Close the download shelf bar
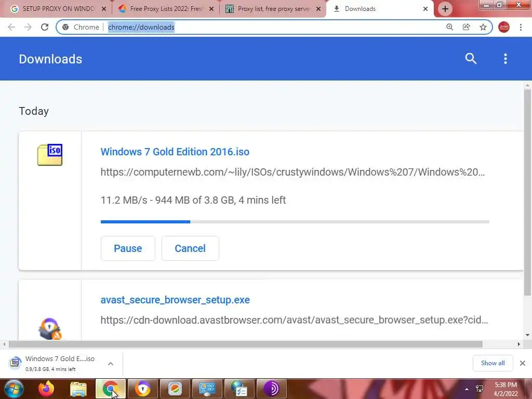532x399 pixels. click(x=523, y=363)
